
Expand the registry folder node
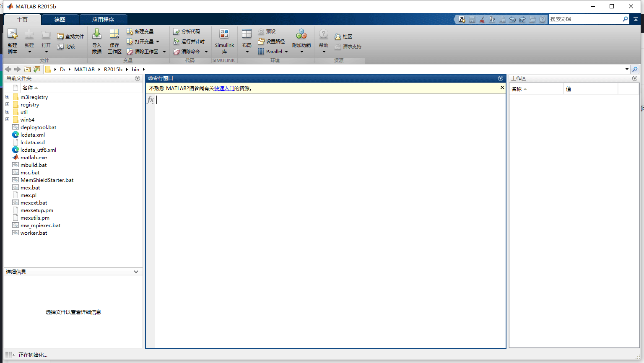(x=7, y=104)
